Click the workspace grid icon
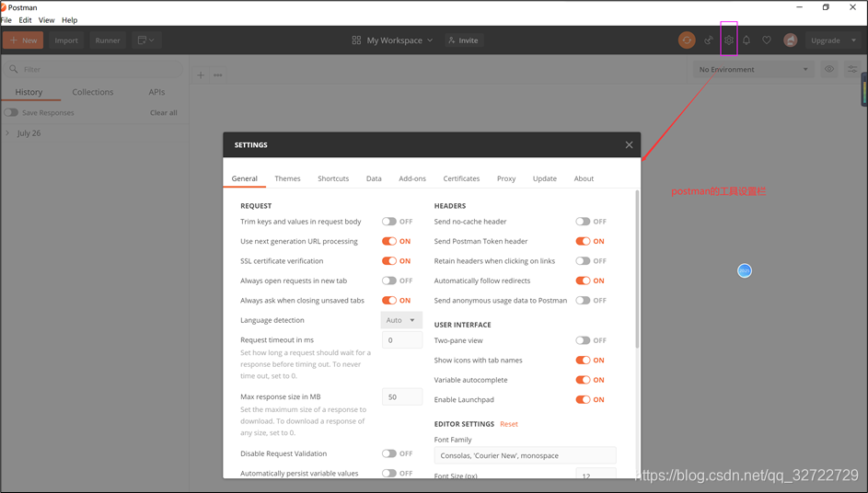This screenshot has width=868, height=493. [356, 40]
